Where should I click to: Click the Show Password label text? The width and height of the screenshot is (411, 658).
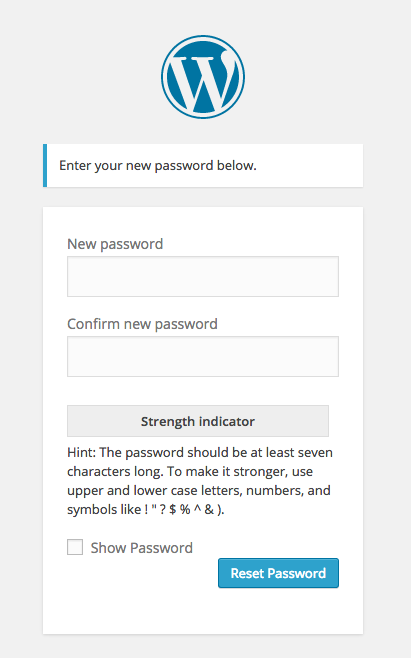tap(141, 548)
